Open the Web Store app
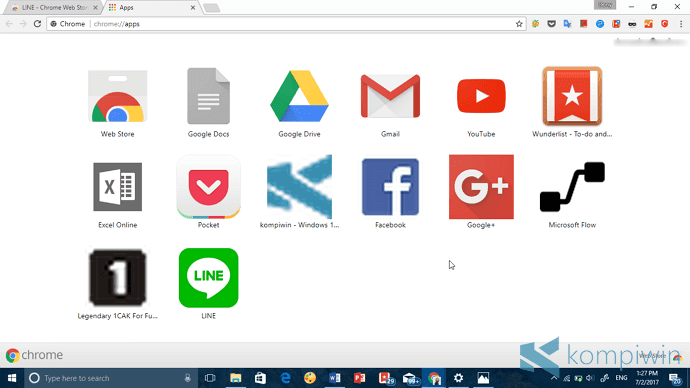 pos(117,96)
